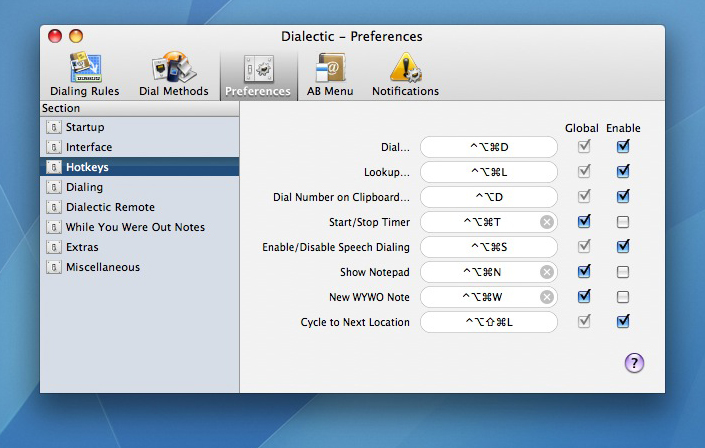705x448 pixels.
Task: Click the switch icon beside Dialectic Remote
Action: 54,207
